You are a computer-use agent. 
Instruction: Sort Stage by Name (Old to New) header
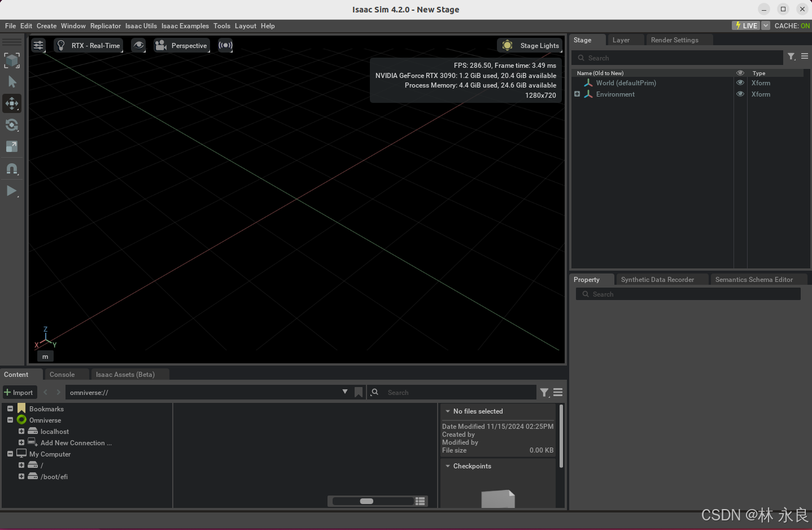pyautogui.click(x=600, y=73)
